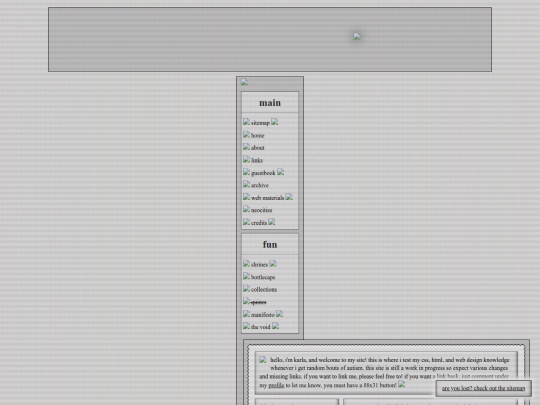The width and height of the screenshot is (540, 405).
Task: Click the profile link in welcome text
Action: pyautogui.click(x=276, y=385)
